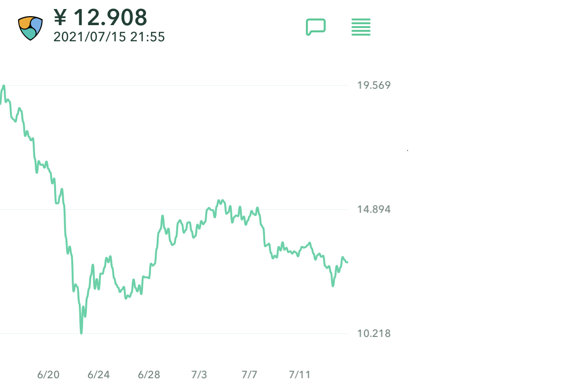Click the chart's lowest dip near 10.218
This screenshot has width=570, height=392.
tap(81, 332)
